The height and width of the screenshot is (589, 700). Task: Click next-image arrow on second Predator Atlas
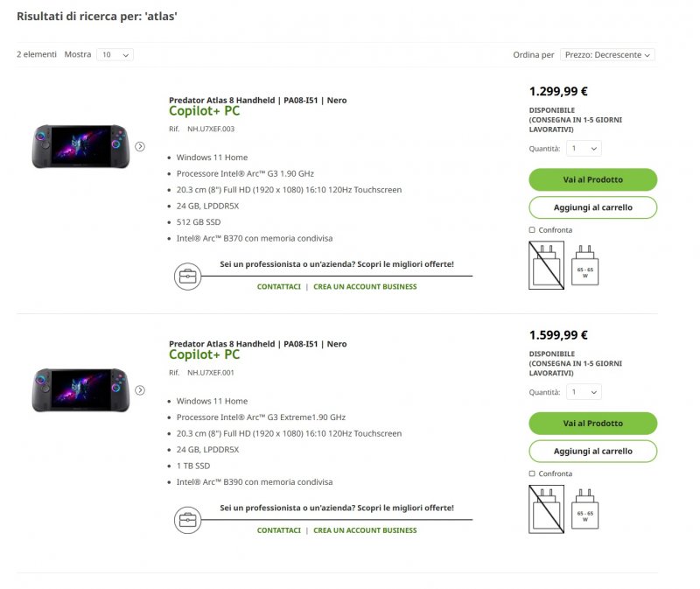(x=140, y=390)
